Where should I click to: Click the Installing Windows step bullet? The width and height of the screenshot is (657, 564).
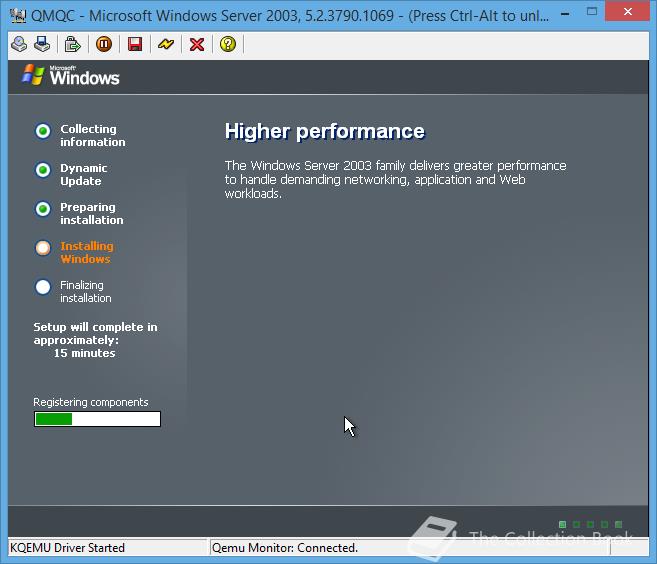[43, 248]
